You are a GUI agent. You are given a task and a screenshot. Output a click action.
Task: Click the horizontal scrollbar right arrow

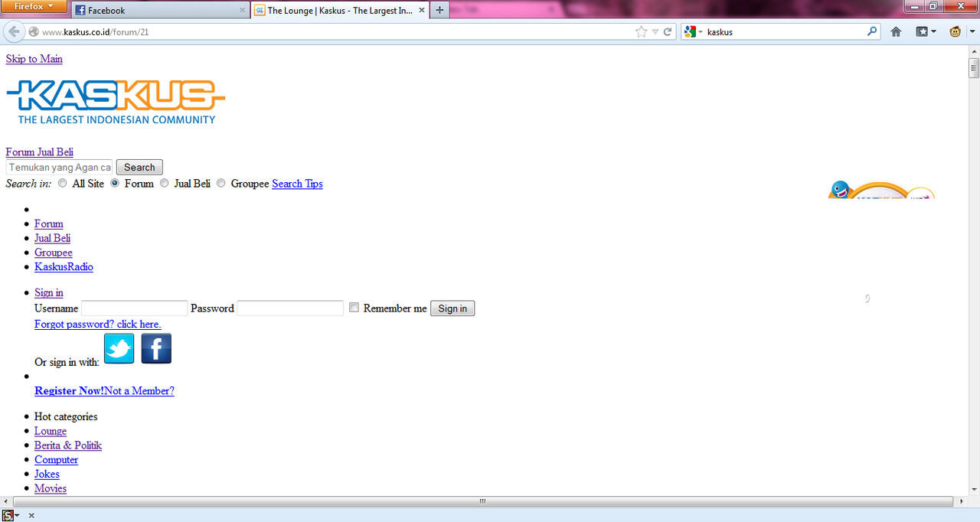pos(962,502)
